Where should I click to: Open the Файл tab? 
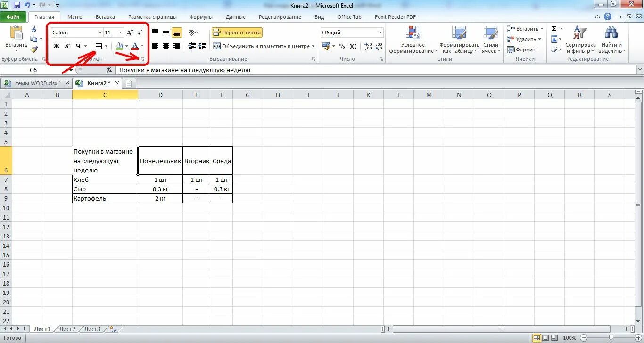pyautogui.click(x=13, y=17)
